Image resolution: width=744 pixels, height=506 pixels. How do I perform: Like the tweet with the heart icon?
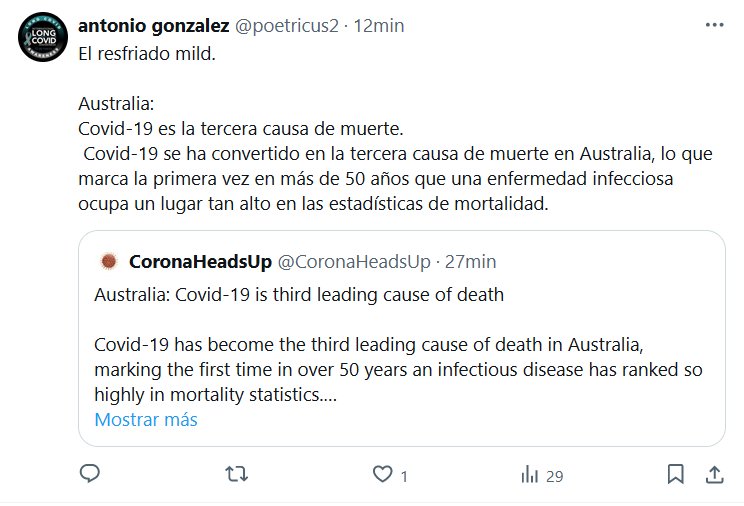click(x=383, y=474)
